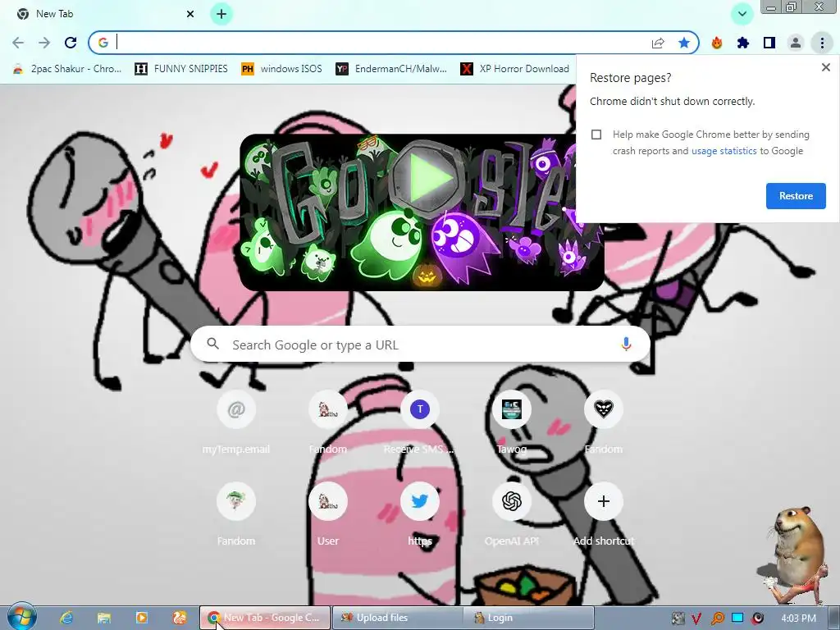Open the flame extension icon
840x630 pixels.
coord(717,43)
